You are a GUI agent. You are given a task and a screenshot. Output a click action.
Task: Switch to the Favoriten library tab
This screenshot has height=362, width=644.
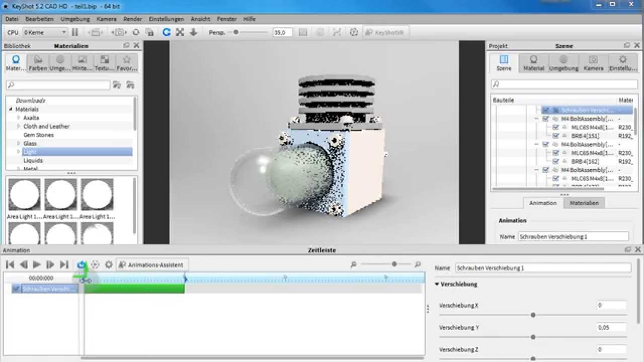[126, 63]
